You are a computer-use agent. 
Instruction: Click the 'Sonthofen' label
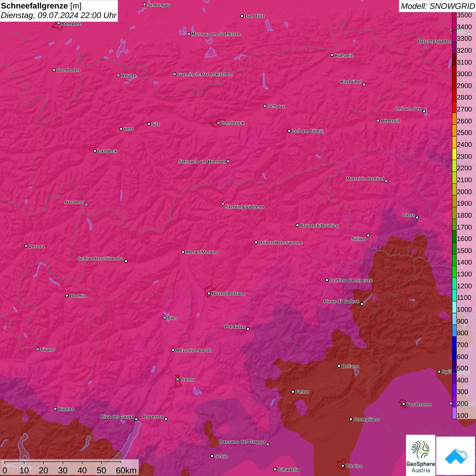pyautogui.click(x=68, y=70)
